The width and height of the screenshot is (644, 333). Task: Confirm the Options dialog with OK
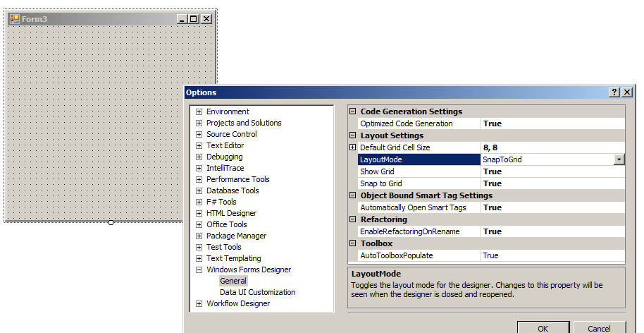[543, 328]
